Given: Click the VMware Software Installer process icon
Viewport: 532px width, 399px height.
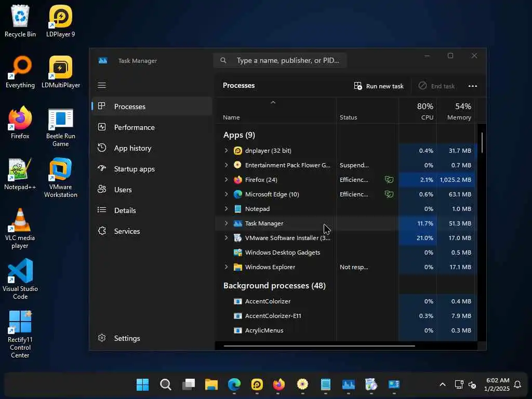Looking at the screenshot, I should pos(238,238).
